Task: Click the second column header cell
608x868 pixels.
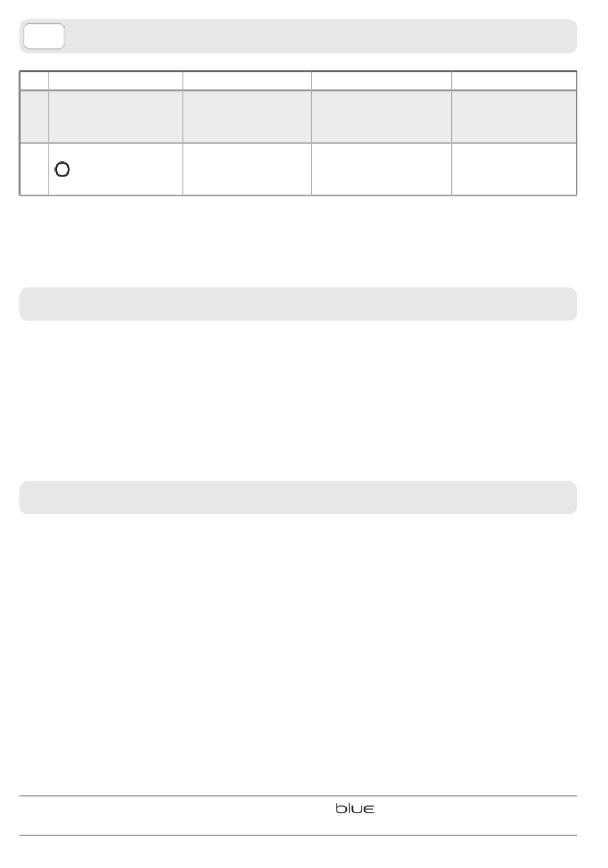Action: 116,81
